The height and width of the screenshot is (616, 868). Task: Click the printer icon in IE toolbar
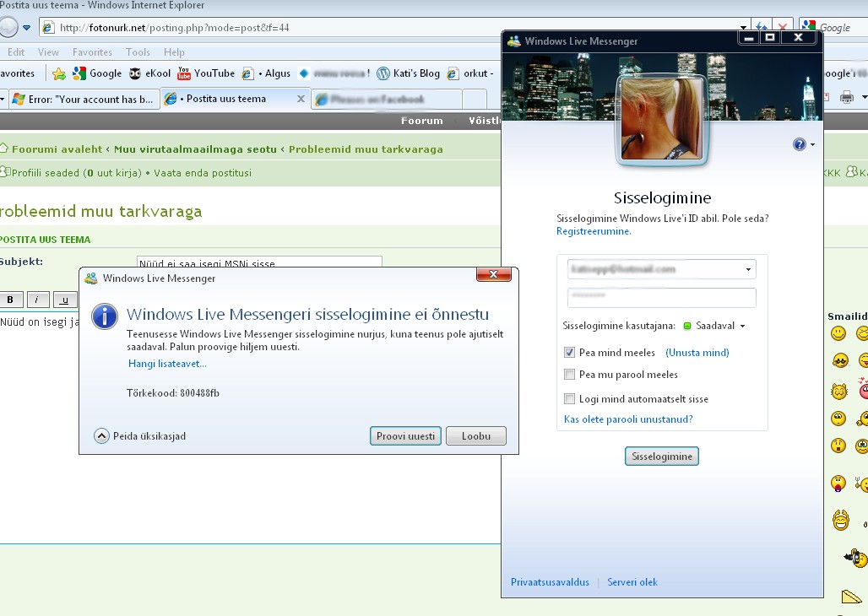[846, 98]
